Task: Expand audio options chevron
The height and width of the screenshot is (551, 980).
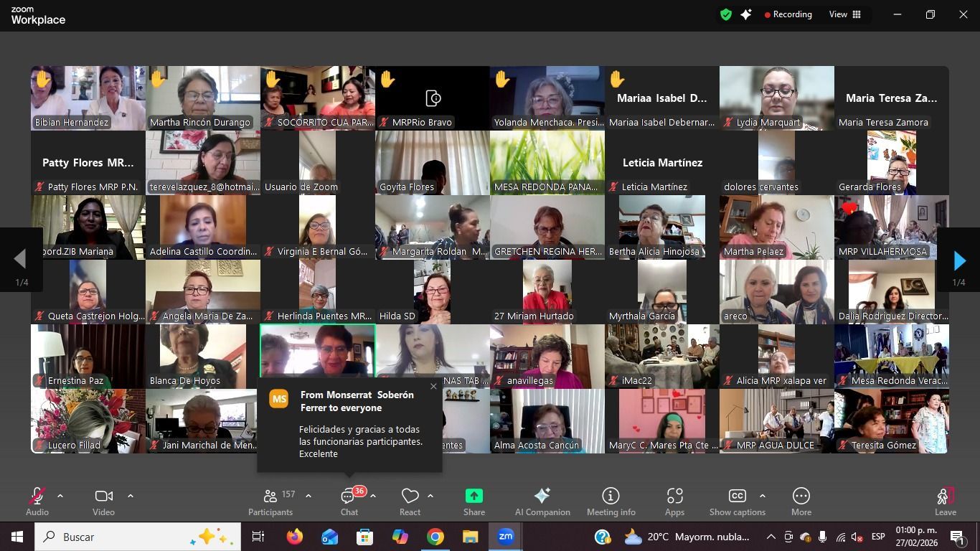Action: tap(60, 496)
